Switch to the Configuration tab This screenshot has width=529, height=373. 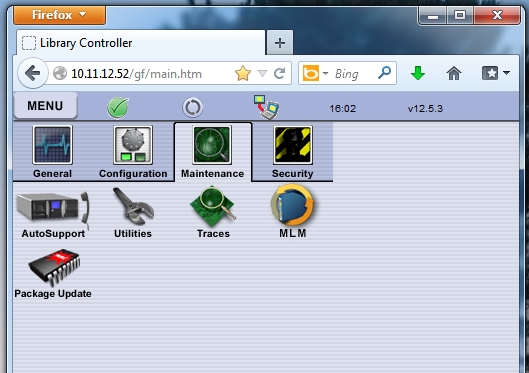click(x=133, y=152)
